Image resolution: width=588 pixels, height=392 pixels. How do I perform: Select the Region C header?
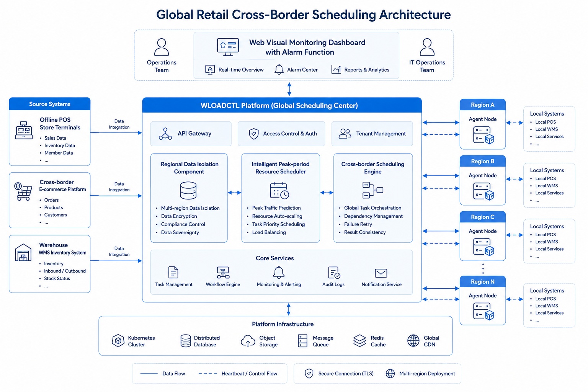pos(483,217)
